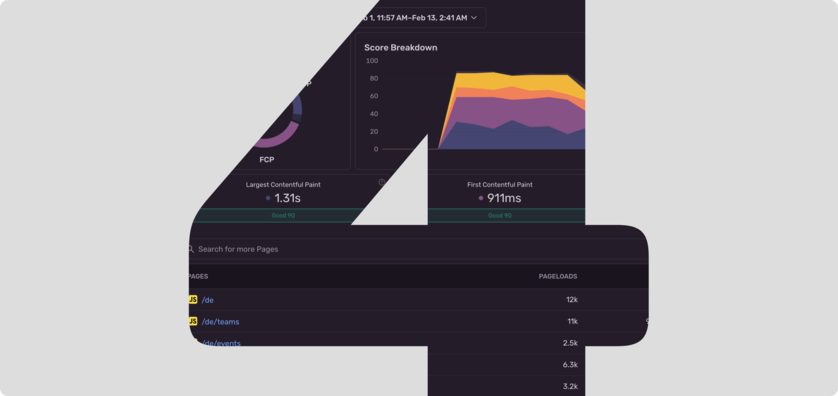Click the magnifier icon in page search
The image size is (838, 396).
(x=191, y=249)
